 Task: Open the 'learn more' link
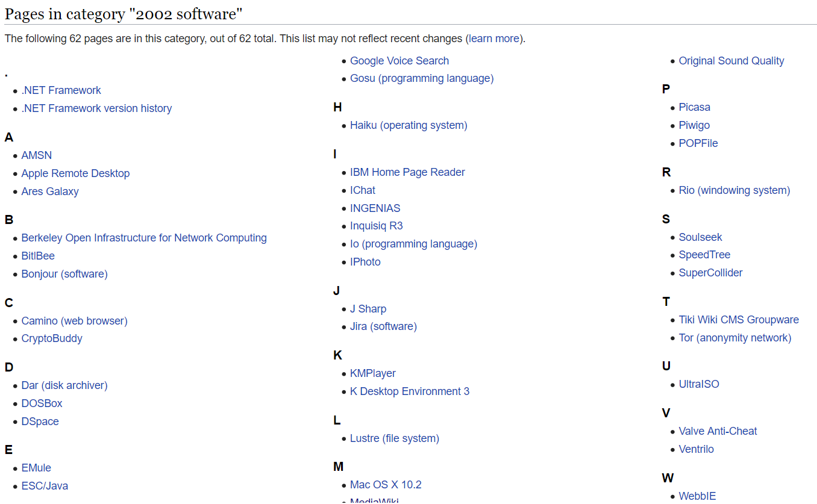click(494, 39)
